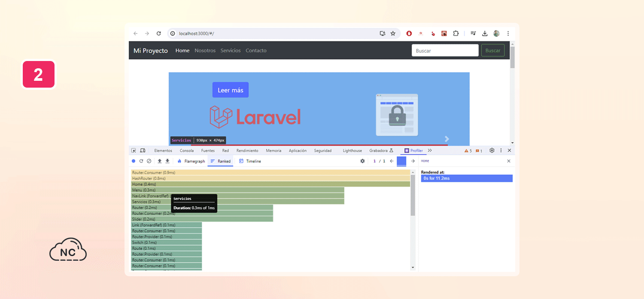This screenshot has height=299, width=644.
Task: Select the Ranked chart view
Action: (221, 161)
